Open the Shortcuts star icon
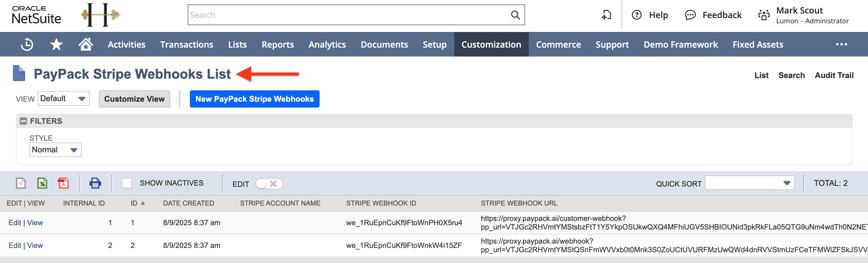This screenshot has width=868, height=263. pyautogui.click(x=56, y=45)
